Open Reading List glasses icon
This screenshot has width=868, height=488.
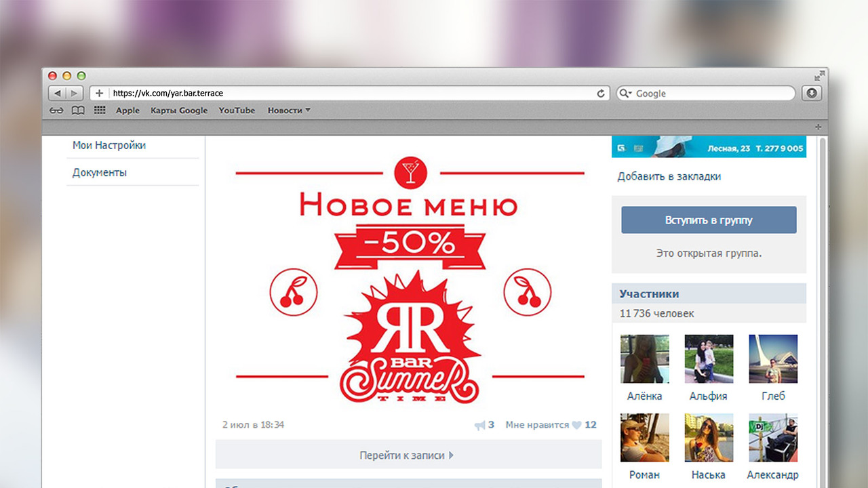[56, 110]
